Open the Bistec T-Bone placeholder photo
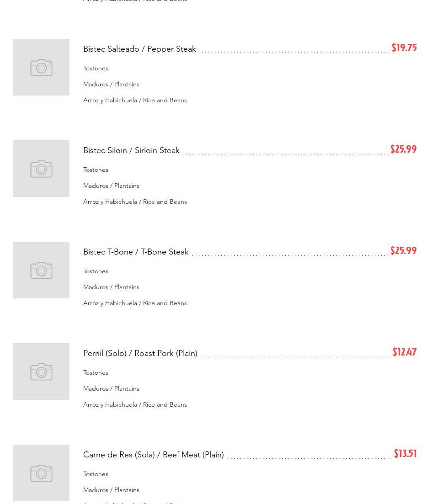 (41, 270)
